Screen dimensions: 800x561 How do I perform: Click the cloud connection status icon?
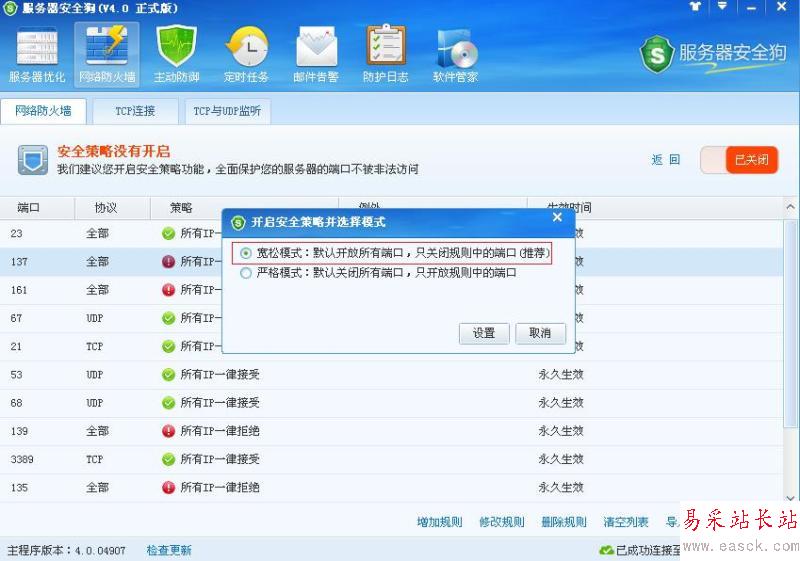[x=606, y=550]
